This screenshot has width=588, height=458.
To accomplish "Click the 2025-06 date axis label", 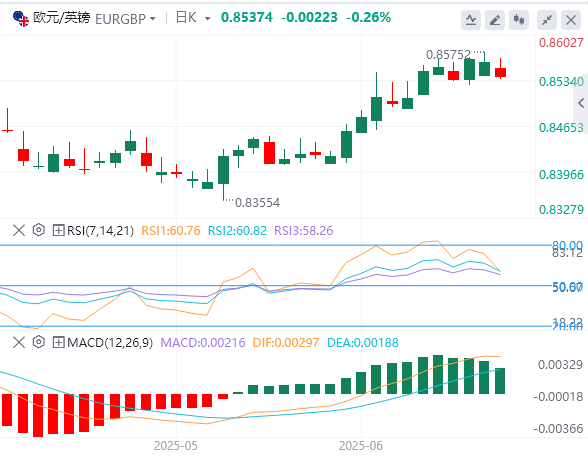I will click(361, 446).
